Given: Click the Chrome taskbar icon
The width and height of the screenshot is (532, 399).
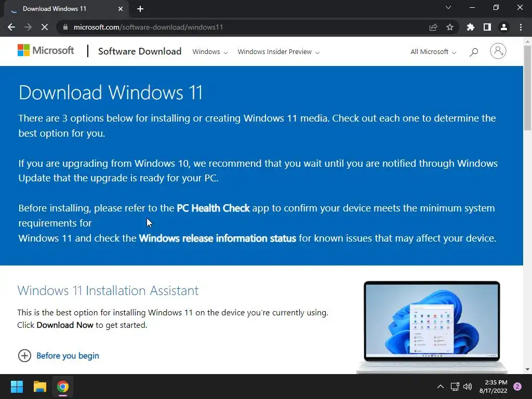Looking at the screenshot, I should pos(63,387).
